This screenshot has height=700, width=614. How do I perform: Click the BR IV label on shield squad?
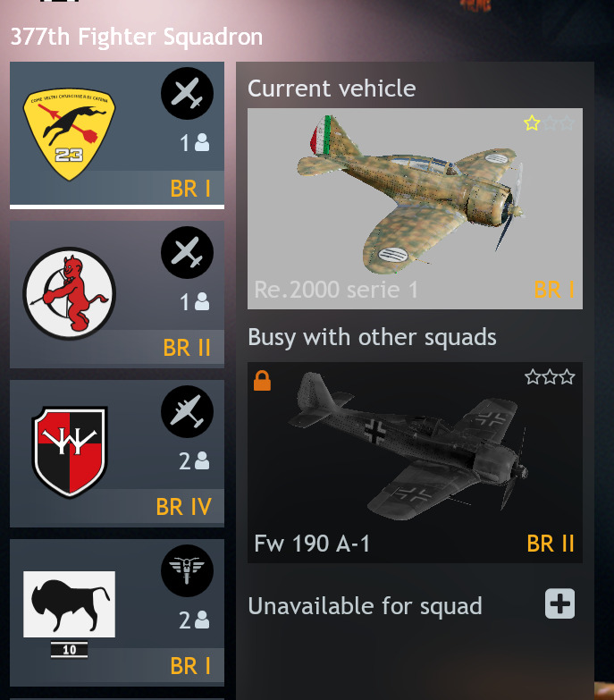pyautogui.click(x=183, y=507)
